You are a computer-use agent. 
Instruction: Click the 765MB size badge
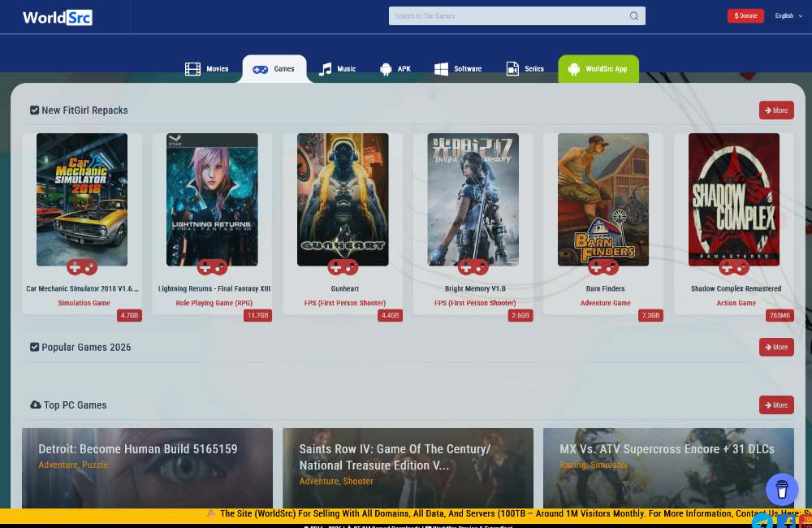coord(780,315)
